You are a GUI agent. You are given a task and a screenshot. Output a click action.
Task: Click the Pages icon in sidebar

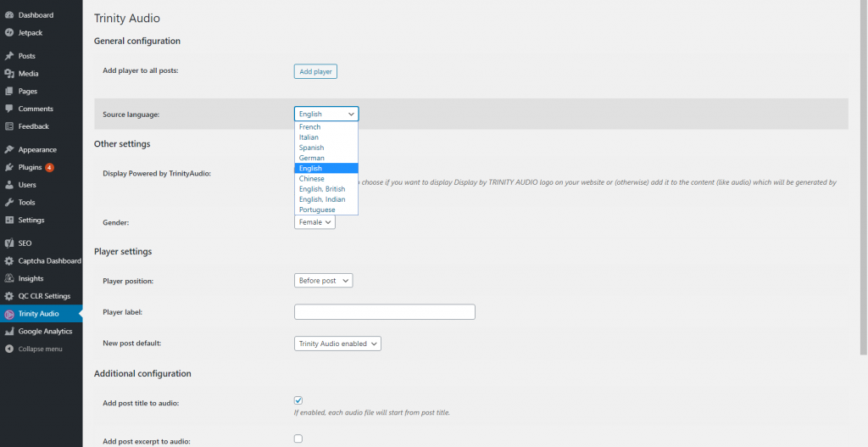8,91
